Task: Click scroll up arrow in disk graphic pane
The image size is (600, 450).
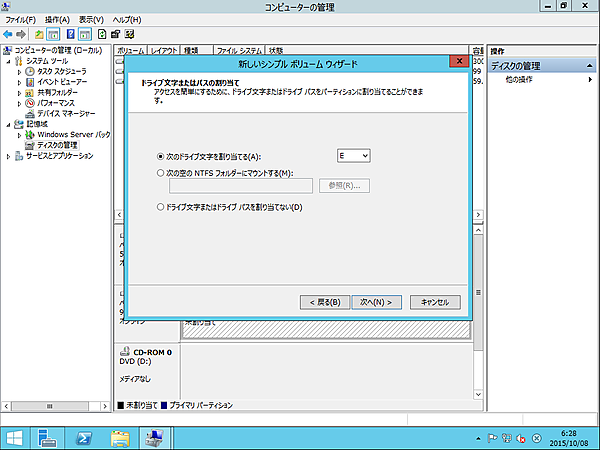Action: point(478,230)
